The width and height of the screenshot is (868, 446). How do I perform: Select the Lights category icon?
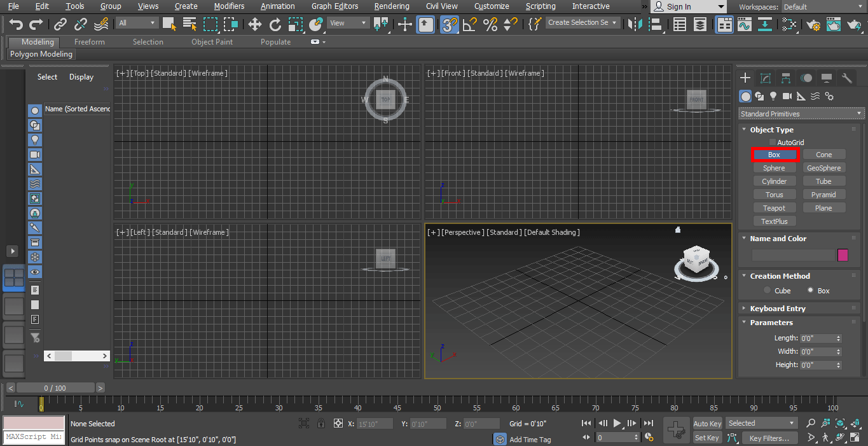(x=773, y=96)
